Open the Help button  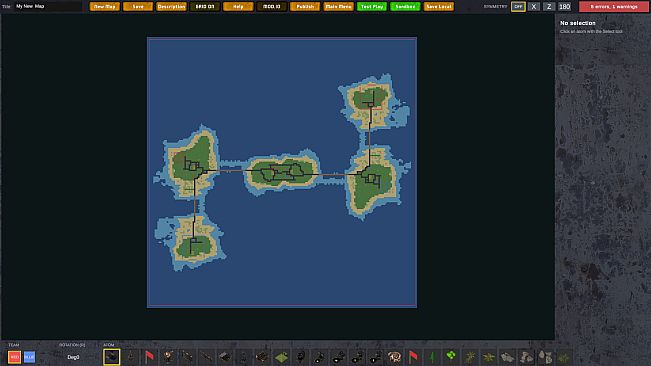point(238,7)
